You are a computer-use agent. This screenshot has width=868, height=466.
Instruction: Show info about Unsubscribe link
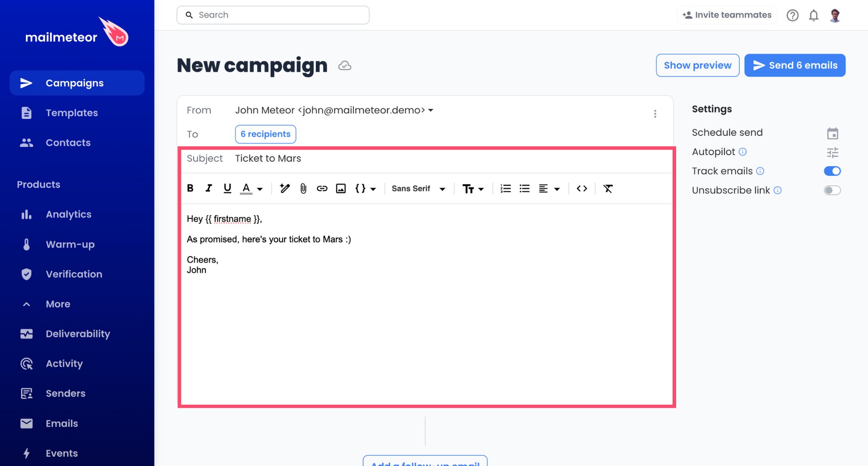[777, 190]
